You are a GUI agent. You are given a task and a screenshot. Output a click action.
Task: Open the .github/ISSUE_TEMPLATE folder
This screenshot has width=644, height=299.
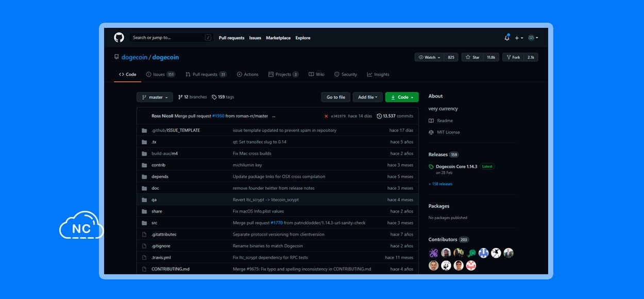tap(176, 130)
